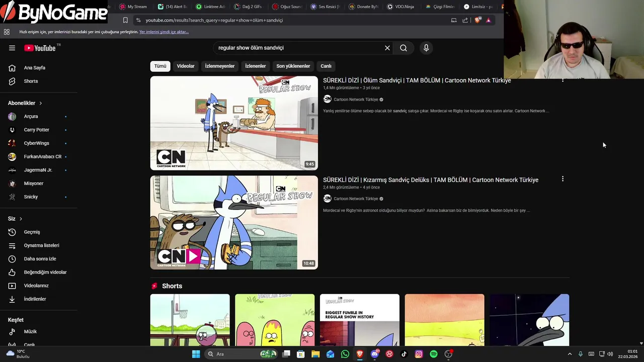Open Instagram from the taskbar
The height and width of the screenshot is (362, 644).
[419, 354]
